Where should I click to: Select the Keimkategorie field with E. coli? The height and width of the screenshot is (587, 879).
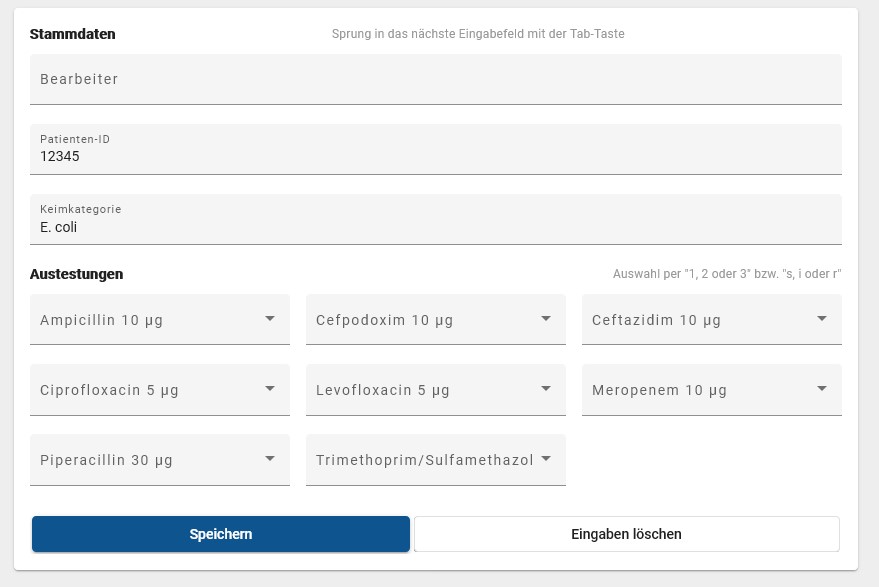tap(436, 219)
